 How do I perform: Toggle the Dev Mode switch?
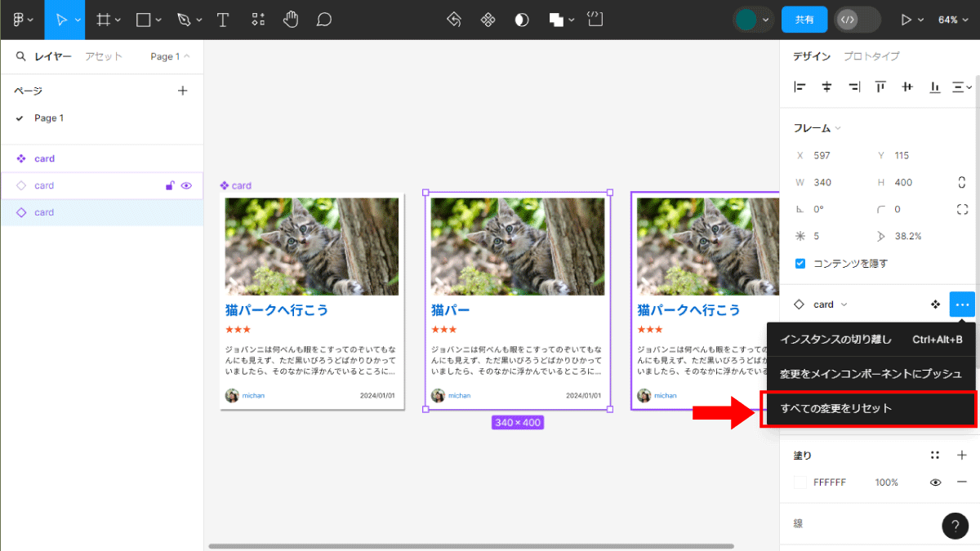857,20
